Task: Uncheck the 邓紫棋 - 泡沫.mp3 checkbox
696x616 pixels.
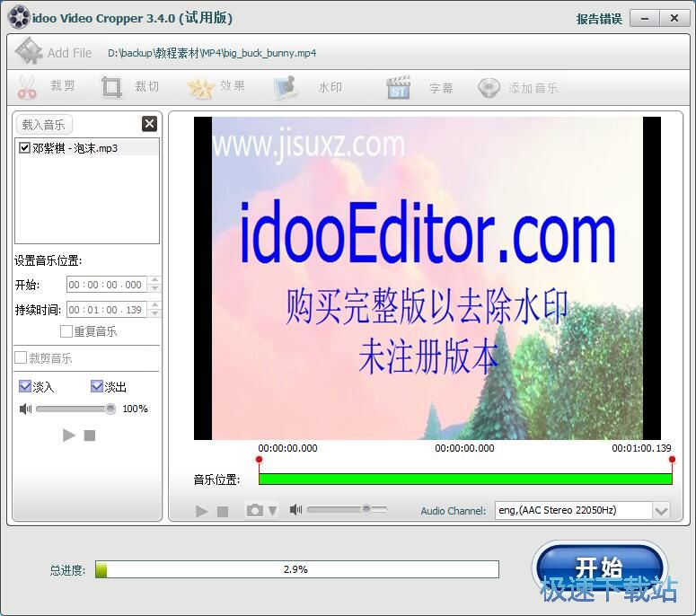Action: [25, 148]
